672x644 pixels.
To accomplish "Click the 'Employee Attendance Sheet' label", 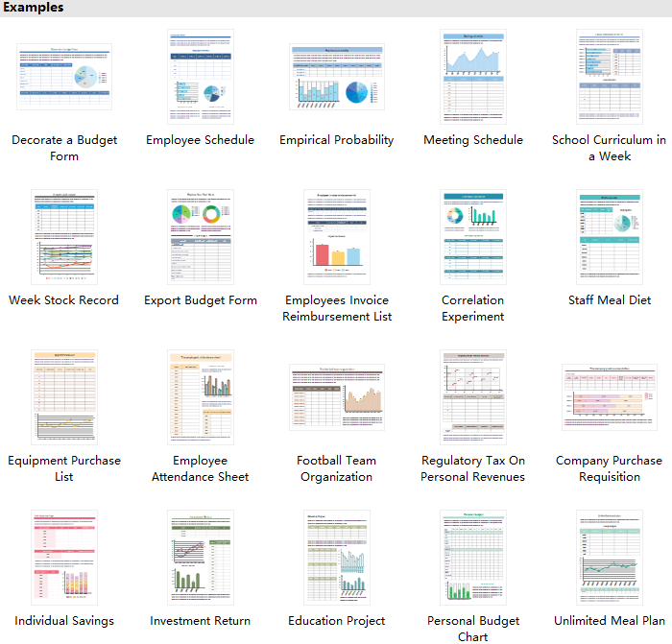I will pos(200,468).
